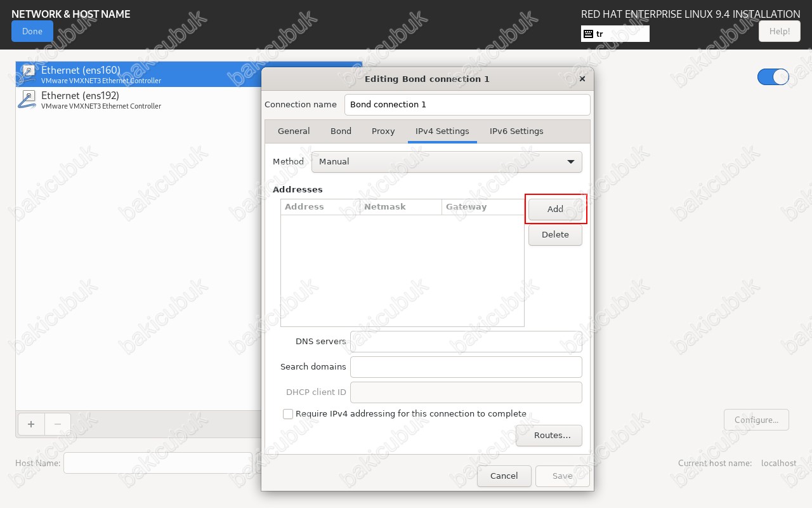Click the minus icon to remove a device
Screen dimensions: 812x508
58,424
